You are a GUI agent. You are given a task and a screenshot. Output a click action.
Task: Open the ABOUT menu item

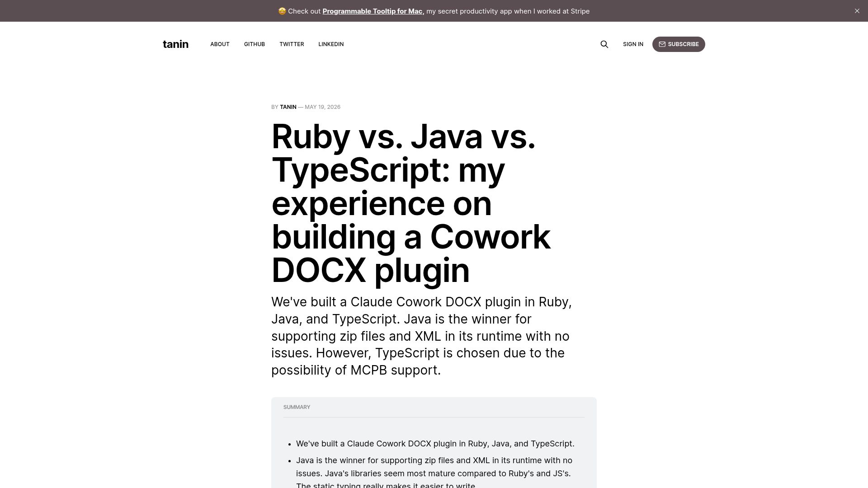coord(220,44)
